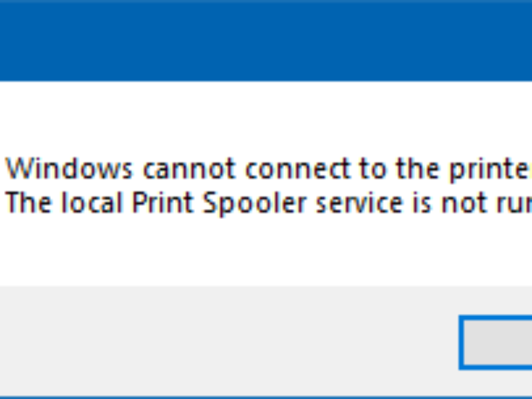Screen dimensions: 532x399
Task: Select the dialog header area
Action: [x=266, y=40]
